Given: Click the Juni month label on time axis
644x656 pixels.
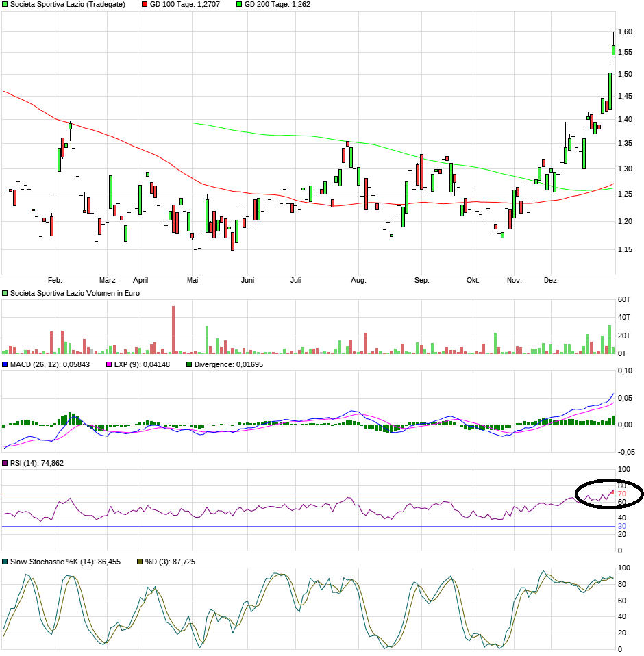Looking at the screenshot, I should (x=247, y=280).
